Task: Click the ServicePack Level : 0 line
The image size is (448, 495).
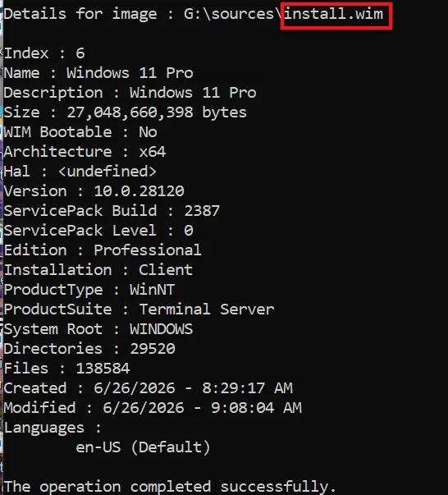Action: pos(98,231)
